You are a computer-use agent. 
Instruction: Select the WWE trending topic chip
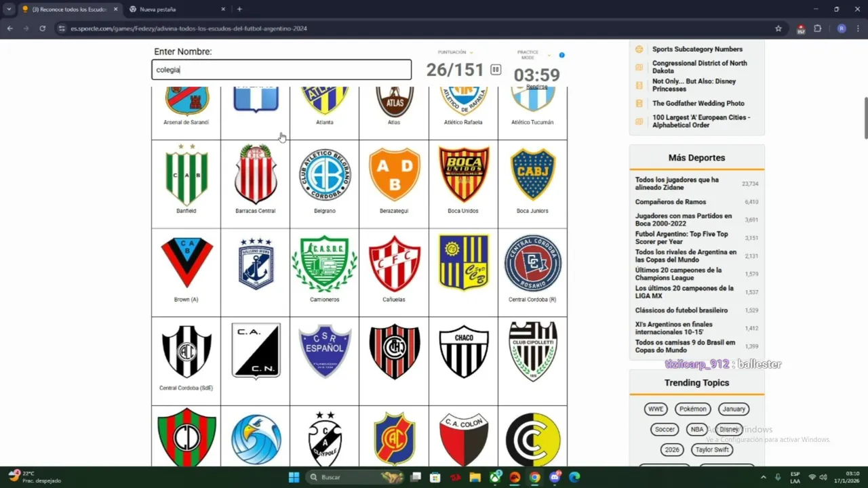(x=656, y=409)
